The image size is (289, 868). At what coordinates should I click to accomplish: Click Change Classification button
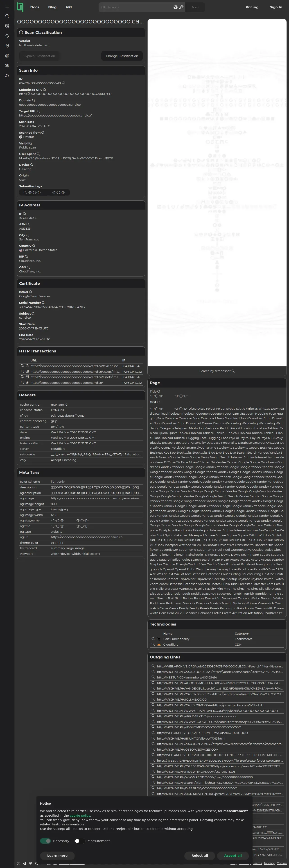[x=122, y=56]
